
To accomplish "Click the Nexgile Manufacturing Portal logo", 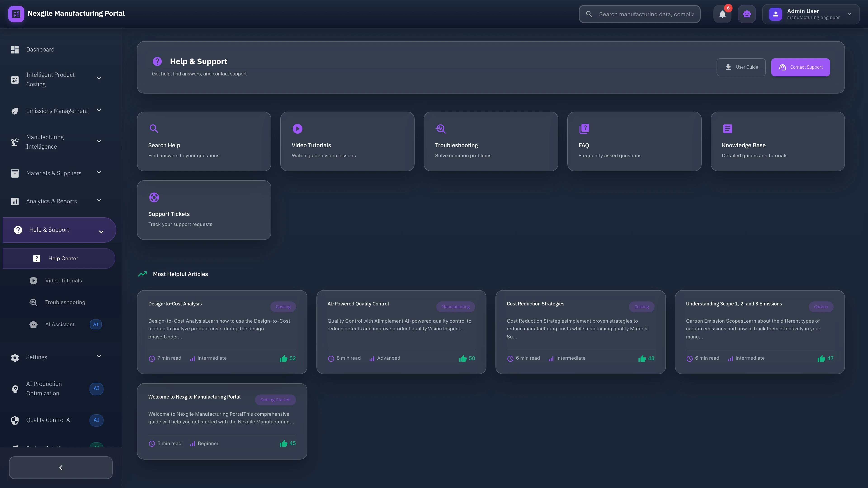I will [16, 14].
